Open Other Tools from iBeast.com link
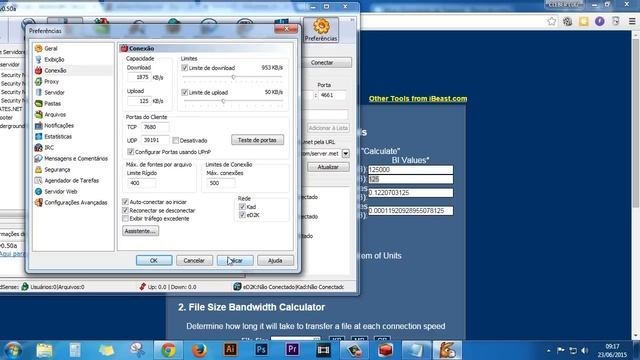 (418, 98)
